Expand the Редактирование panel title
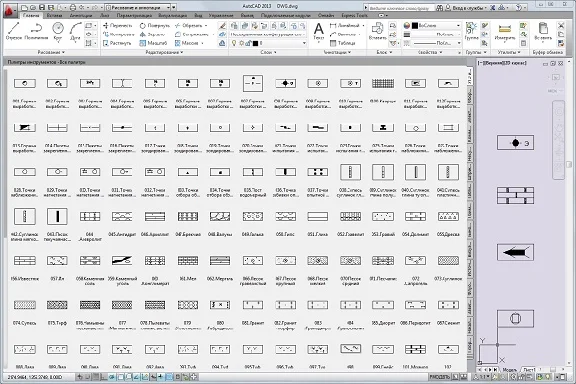The width and height of the screenshot is (576, 384). click(164, 52)
